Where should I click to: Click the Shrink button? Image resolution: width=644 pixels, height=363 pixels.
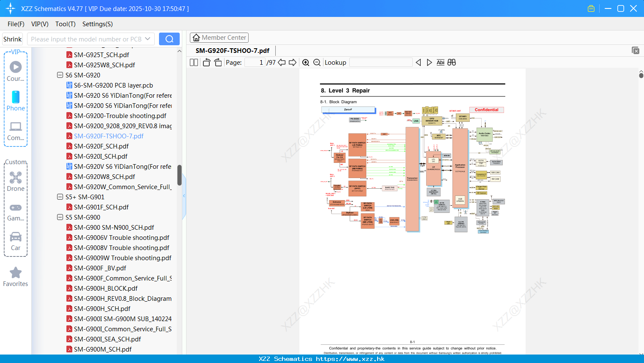pos(12,39)
